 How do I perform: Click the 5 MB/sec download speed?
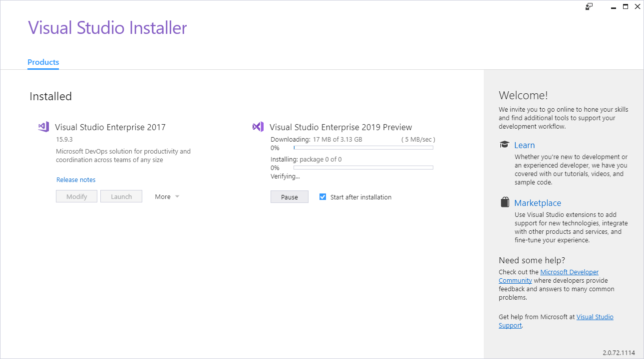click(x=418, y=140)
